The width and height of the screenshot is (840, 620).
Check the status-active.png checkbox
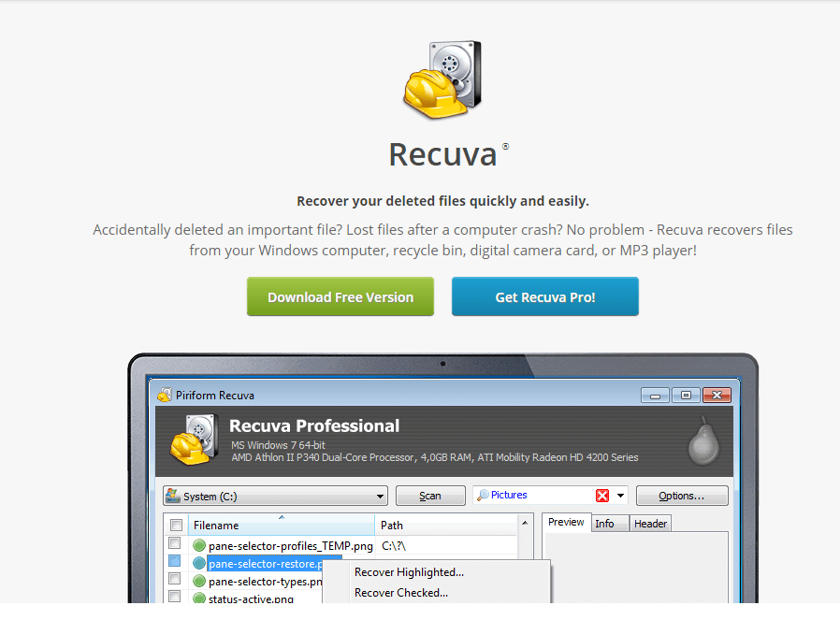point(175,596)
